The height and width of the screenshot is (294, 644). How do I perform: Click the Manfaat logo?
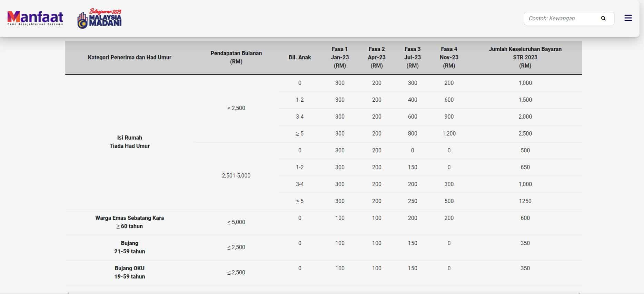[x=35, y=18]
